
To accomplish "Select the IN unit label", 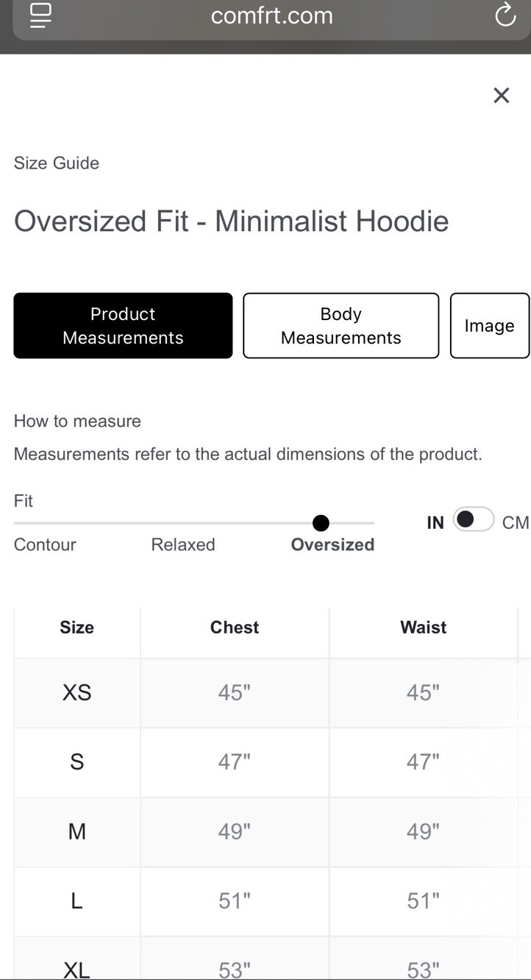I will pos(435,522).
